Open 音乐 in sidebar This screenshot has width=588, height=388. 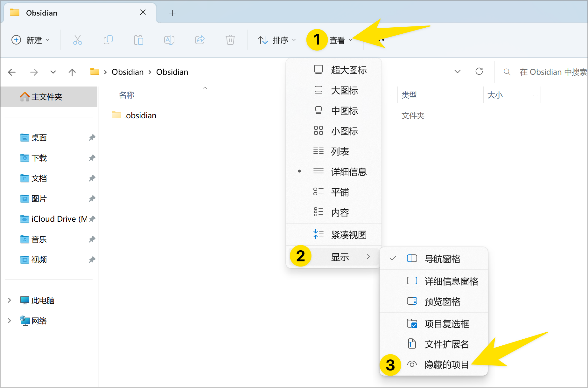point(39,239)
